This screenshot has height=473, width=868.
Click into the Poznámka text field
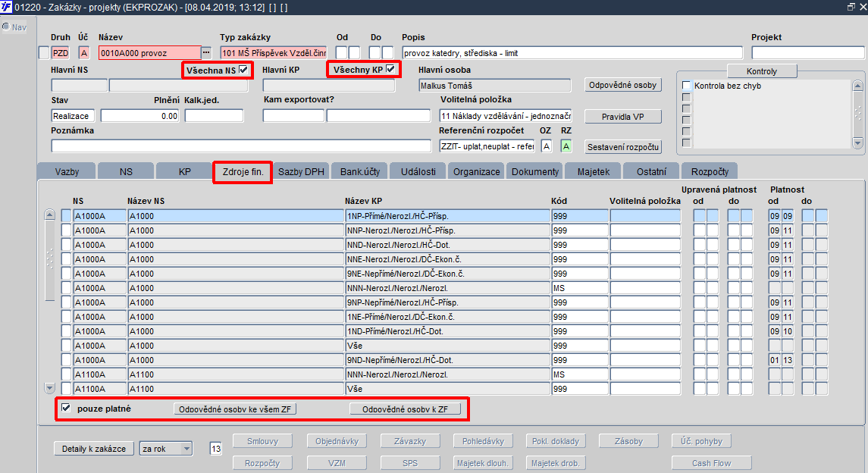[240, 146]
